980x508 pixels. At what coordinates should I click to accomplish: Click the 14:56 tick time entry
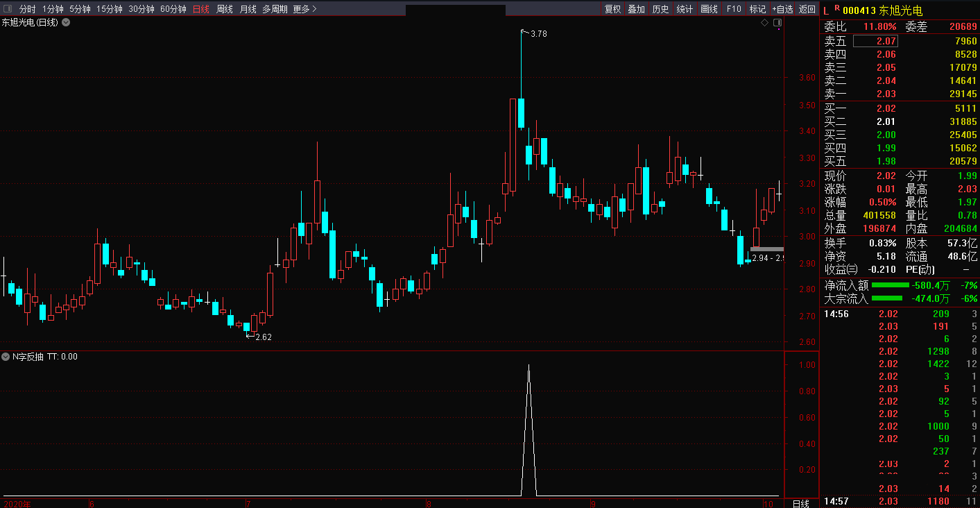pyautogui.click(x=836, y=314)
